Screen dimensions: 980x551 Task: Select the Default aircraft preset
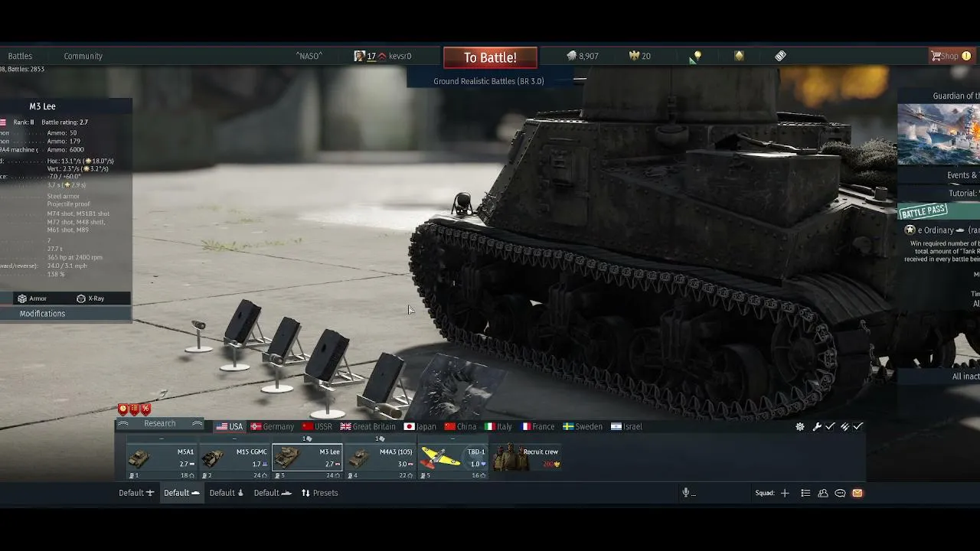point(136,493)
